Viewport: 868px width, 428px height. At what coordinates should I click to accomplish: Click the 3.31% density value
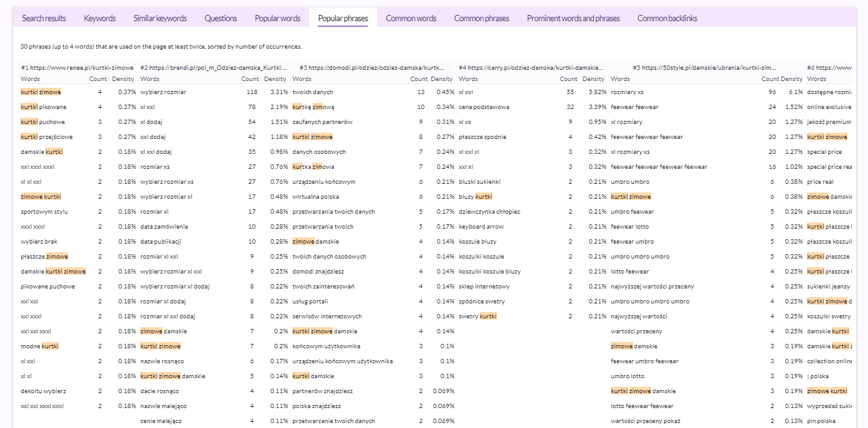pyautogui.click(x=279, y=92)
